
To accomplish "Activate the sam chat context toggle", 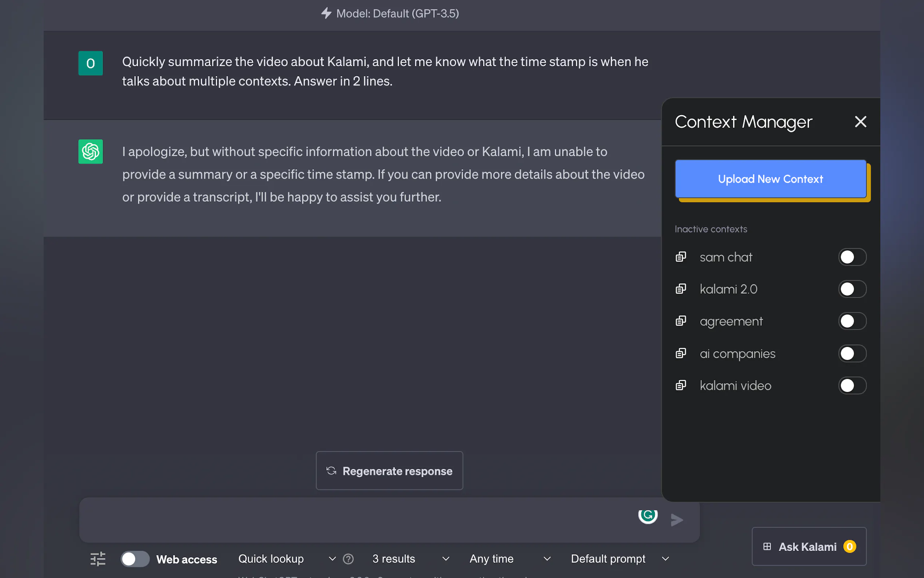I will tap(852, 257).
